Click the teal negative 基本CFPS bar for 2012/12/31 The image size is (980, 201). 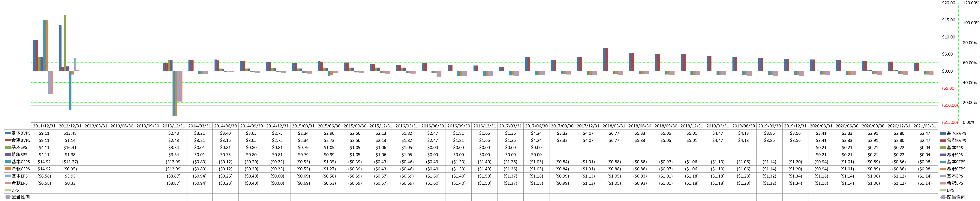[70, 90]
